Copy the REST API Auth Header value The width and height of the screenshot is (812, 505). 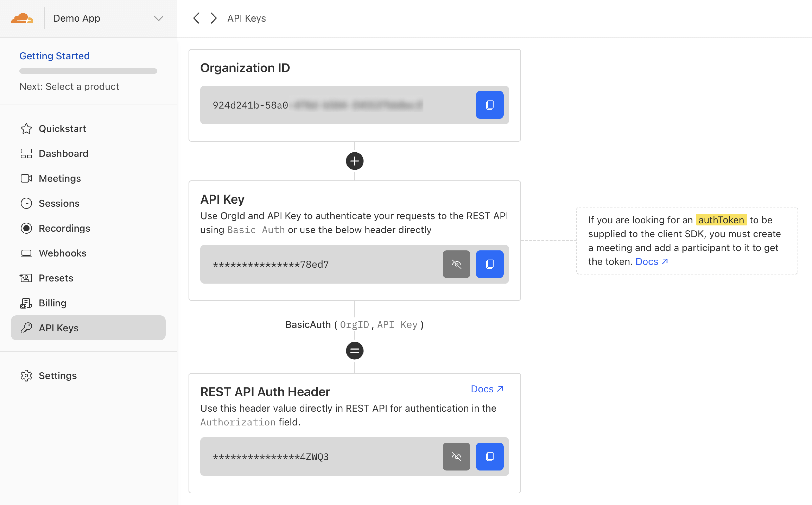click(489, 456)
